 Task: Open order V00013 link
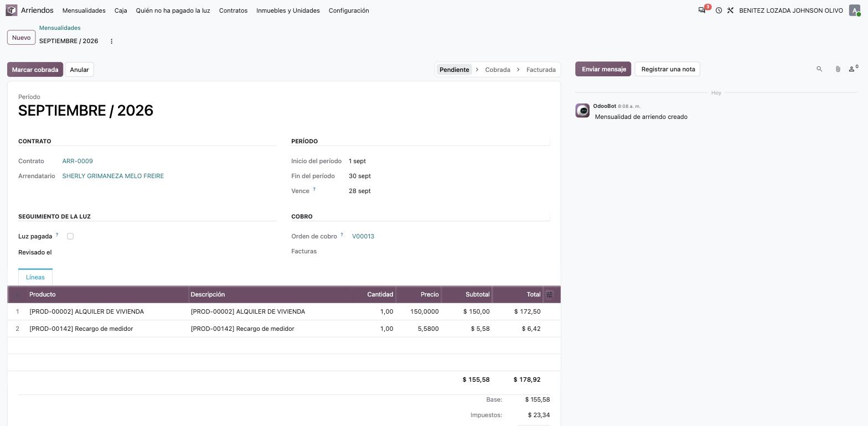[x=363, y=236]
